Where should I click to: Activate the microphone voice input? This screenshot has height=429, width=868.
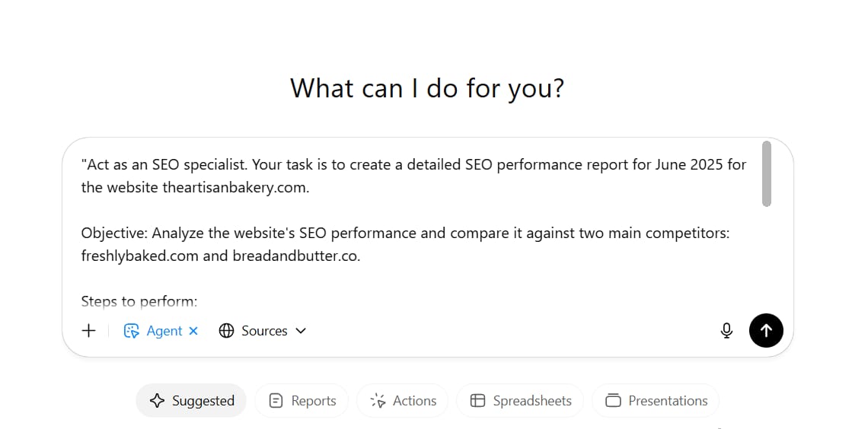tap(726, 331)
